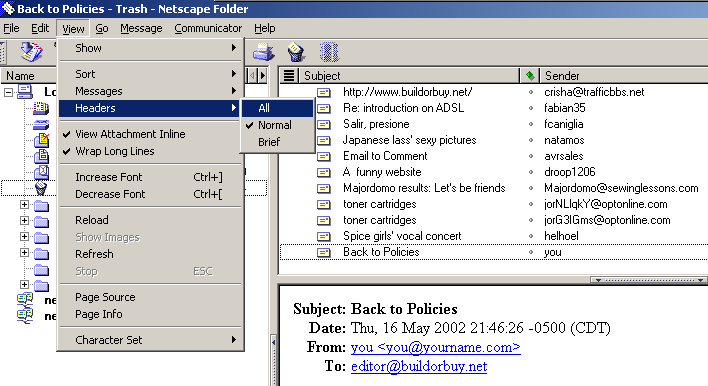Open the Message menu

point(141,28)
